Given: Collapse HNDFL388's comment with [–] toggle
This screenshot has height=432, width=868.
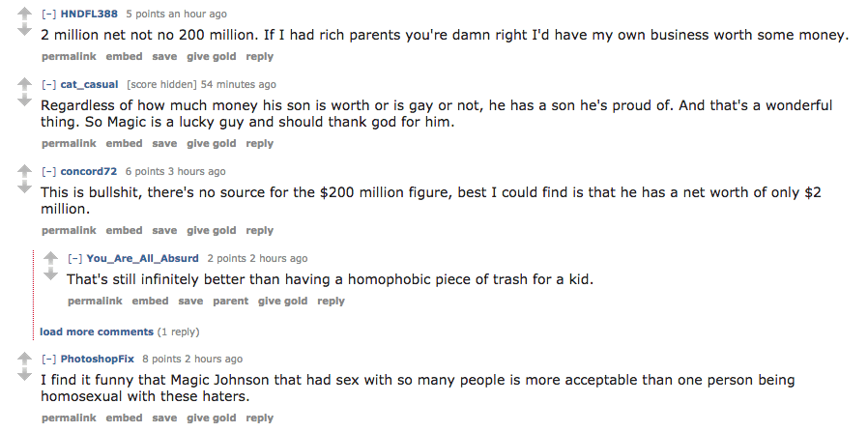Looking at the screenshot, I should (48, 14).
